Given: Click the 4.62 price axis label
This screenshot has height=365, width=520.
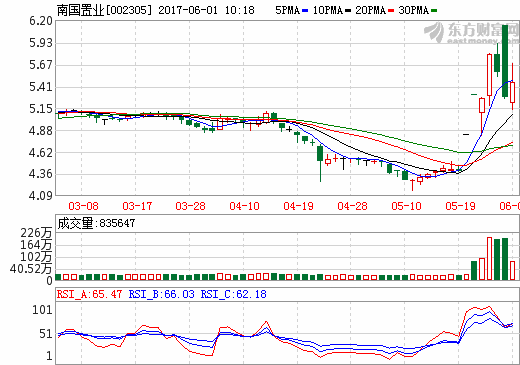Looking at the screenshot, I should tap(41, 153).
